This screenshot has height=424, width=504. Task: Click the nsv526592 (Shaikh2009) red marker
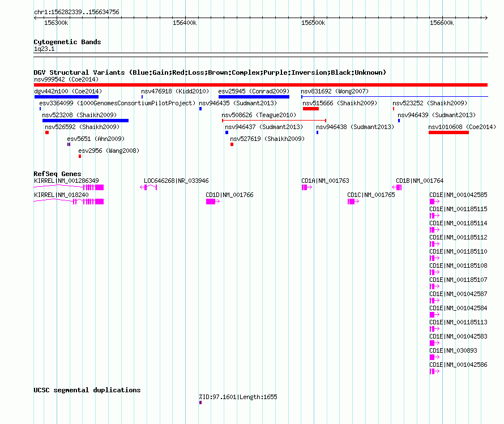(x=47, y=132)
